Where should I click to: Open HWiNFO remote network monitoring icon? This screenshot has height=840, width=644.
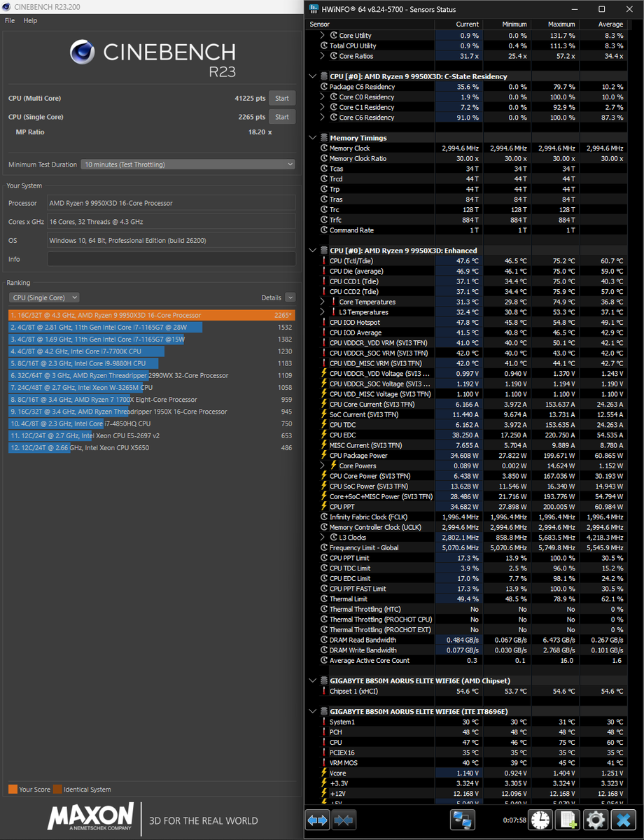[462, 820]
